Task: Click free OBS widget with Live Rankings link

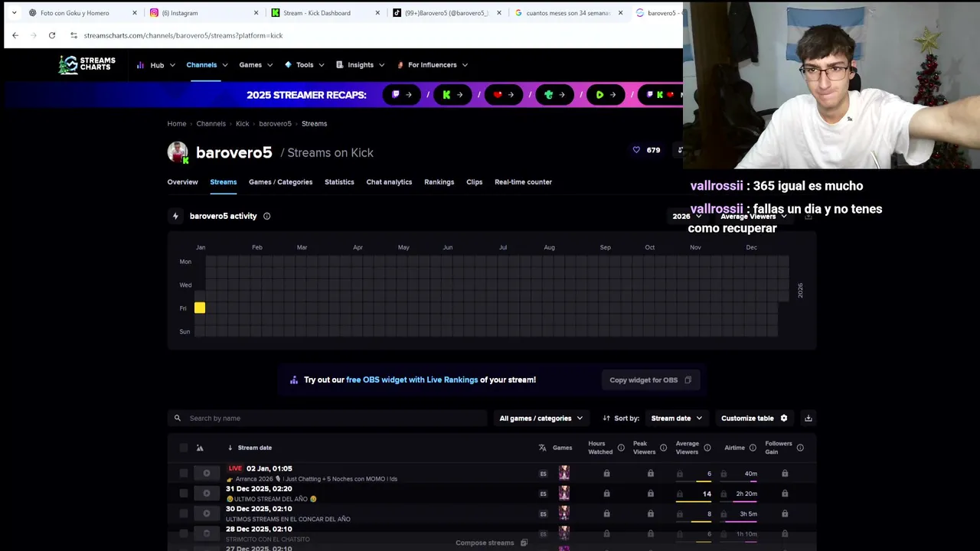Action: pos(412,380)
